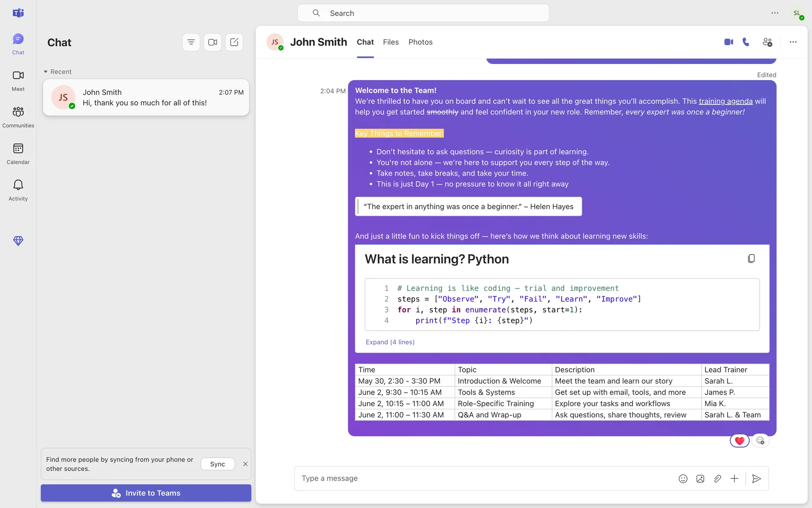The height and width of the screenshot is (508, 812).
Task: Click the Type a message field
Action: pyautogui.click(x=482, y=478)
